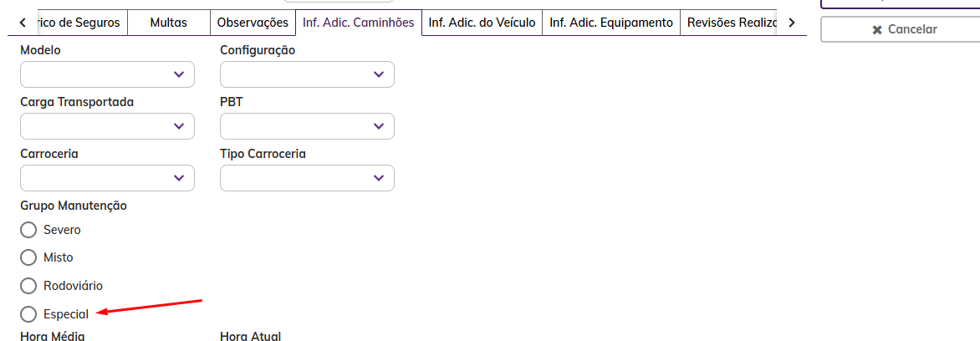Expand the Configuração dropdown
The image size is (980, 341).
[307, 74]
